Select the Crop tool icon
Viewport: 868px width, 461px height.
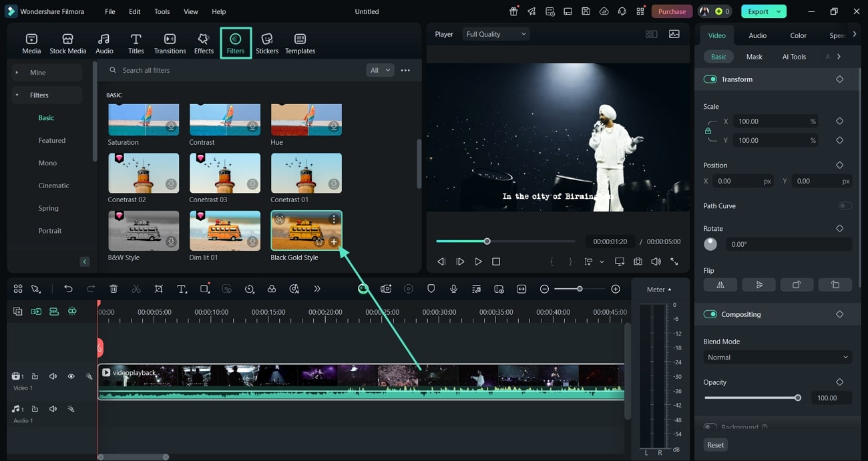click(x=158, y=289)
